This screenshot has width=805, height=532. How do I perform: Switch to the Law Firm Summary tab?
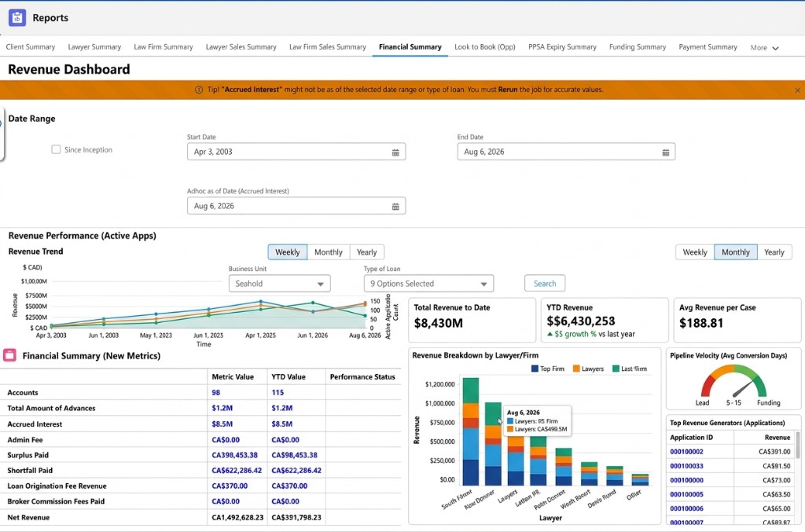(x=164, y=46)
